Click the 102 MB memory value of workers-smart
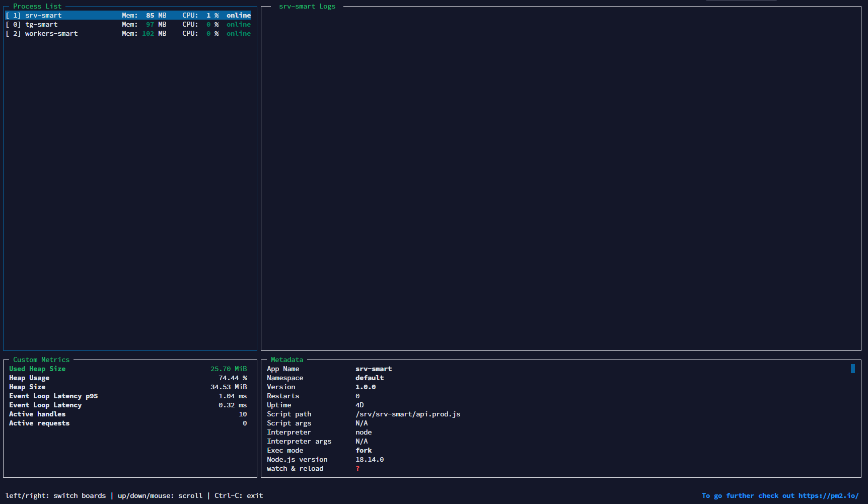Image resolution: width=868 pixels, height=504 pixels. click(154, 34)
